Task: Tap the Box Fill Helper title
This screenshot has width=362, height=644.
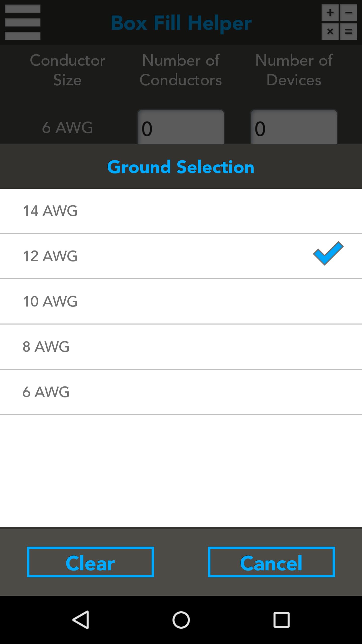Action: 181,23
